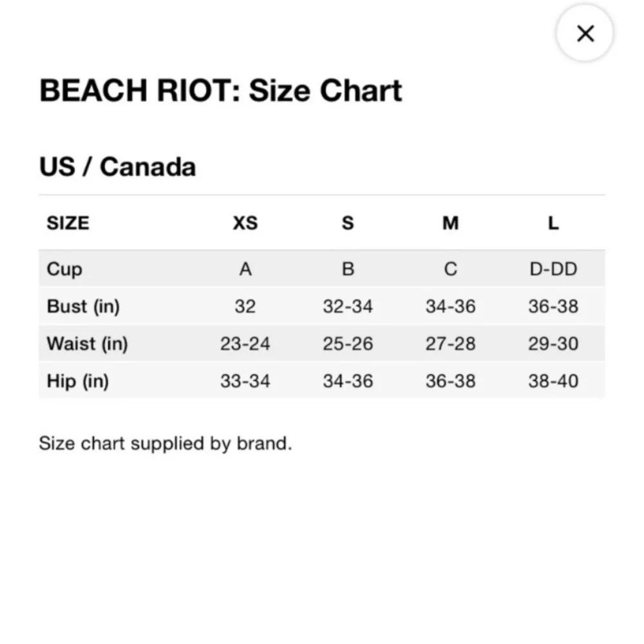The height and width of the screenshot is (644, 644).
Task: Click the Cup row label
Action: [x=64, y=269]
